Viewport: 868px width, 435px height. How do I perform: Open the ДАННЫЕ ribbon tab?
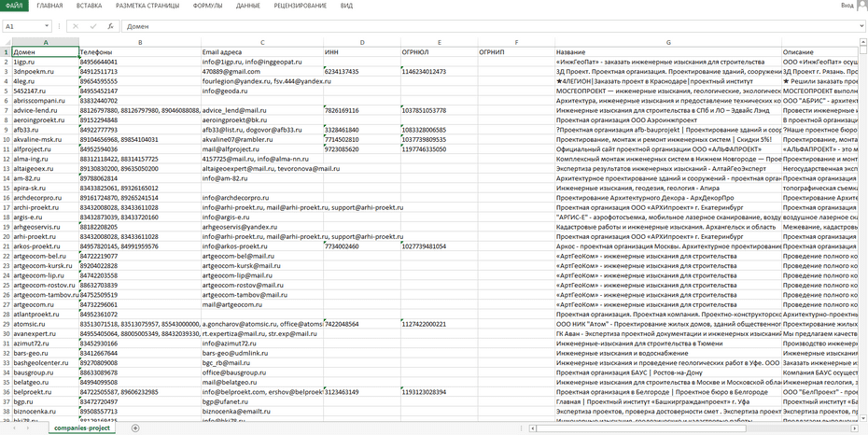point(248,6)
